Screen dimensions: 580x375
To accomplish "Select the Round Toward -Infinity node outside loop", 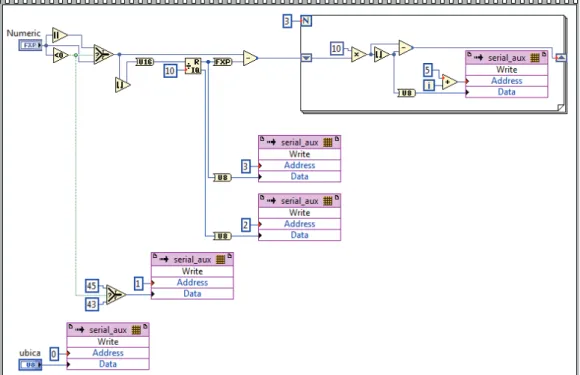I will (x=122, y=85).
